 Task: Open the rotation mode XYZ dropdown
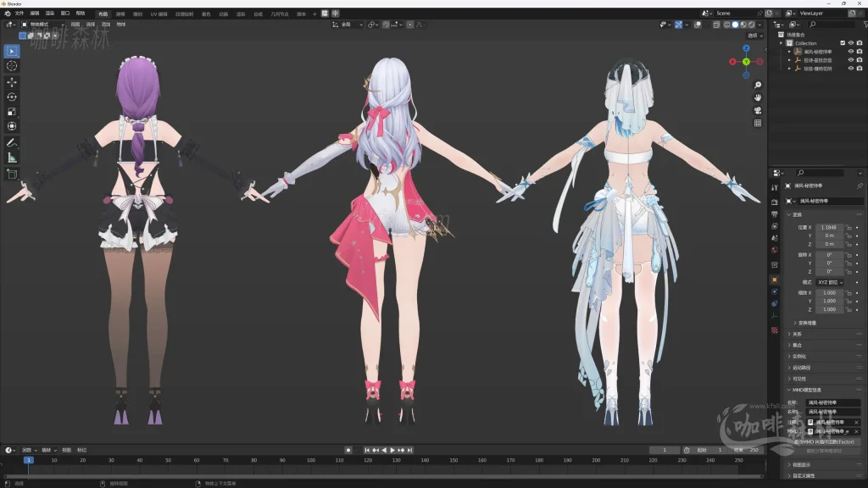coord(831,282)
